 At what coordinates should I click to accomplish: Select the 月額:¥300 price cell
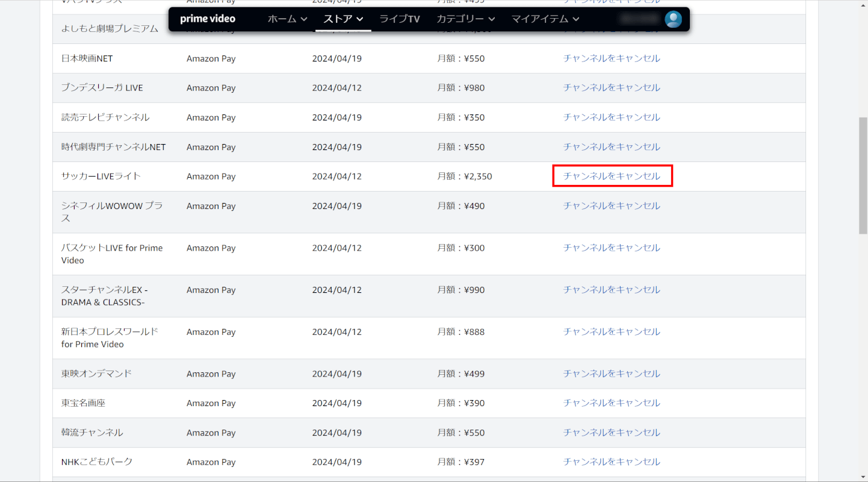pyautogui.click(x=461, y=248)
